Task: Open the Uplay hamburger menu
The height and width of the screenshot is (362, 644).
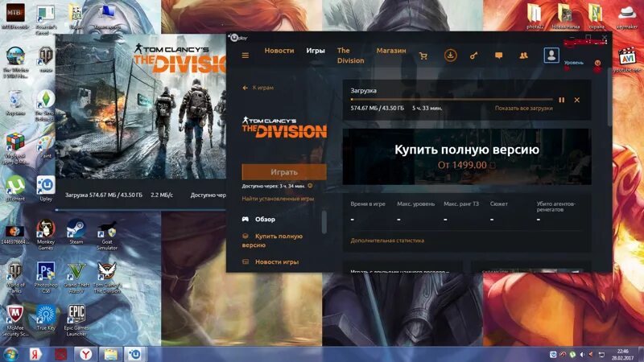Action: tap(246, 56)
